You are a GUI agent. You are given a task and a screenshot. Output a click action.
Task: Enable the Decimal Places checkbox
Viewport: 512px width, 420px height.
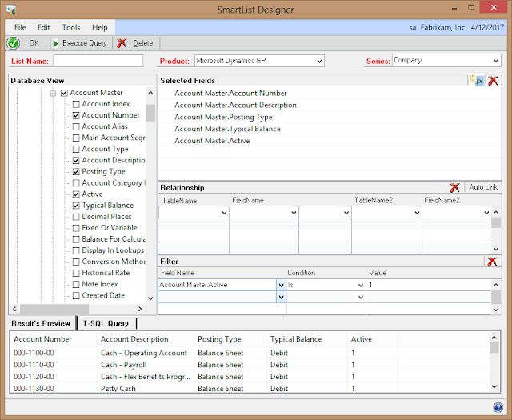[76, 217]
